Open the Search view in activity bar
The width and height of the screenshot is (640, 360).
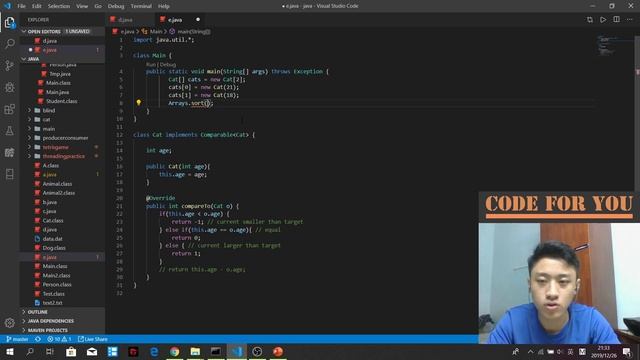[x=9, y=44]
